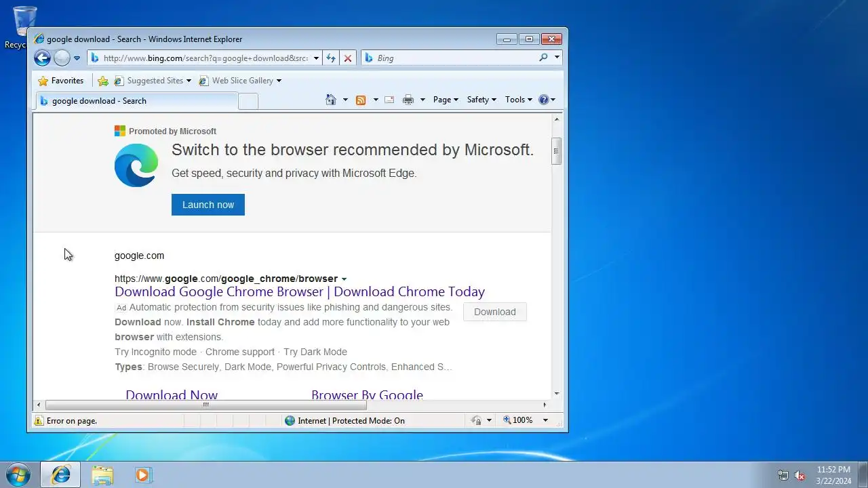Viewport: 868px width, 488px height.
Task: Open Windows Explorer from taskbar
Action: tap(102, 475)
